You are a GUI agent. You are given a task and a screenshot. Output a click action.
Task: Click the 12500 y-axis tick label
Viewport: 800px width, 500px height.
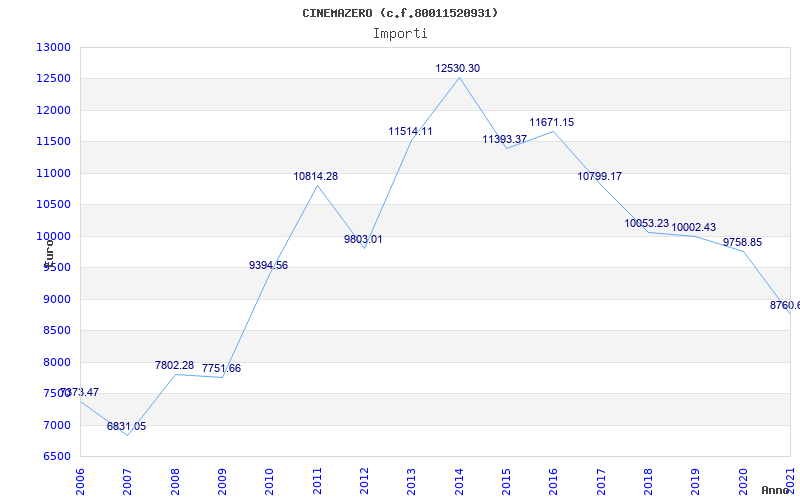[53, 79]
